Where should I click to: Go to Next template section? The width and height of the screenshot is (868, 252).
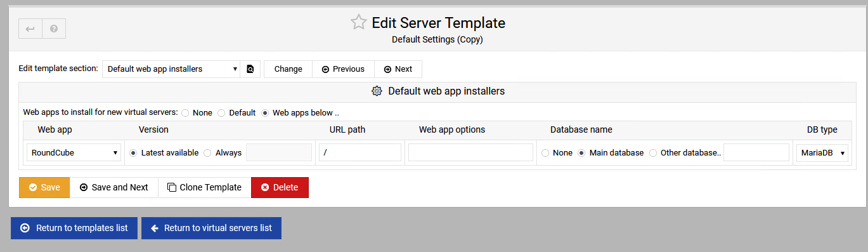pyautogui.click(x=398, y=69)
